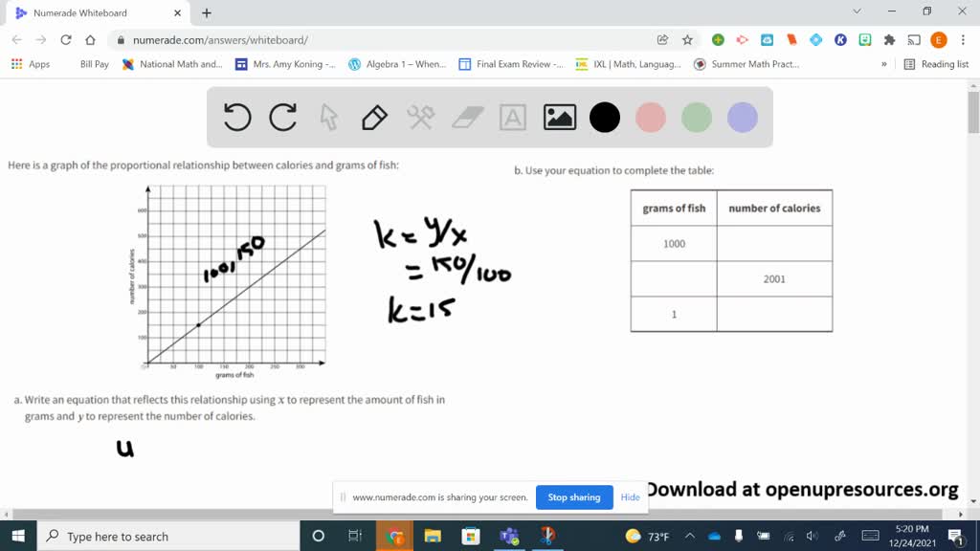Redo the whiteboard action

tap(282, 117)
